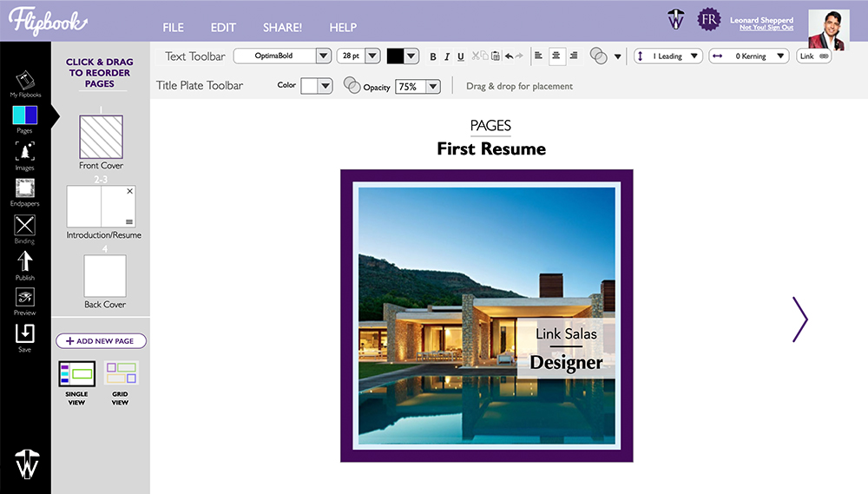Click the white Title Plate color swatch
This screenshot has width=868, height=494.
tap(309, 86)
